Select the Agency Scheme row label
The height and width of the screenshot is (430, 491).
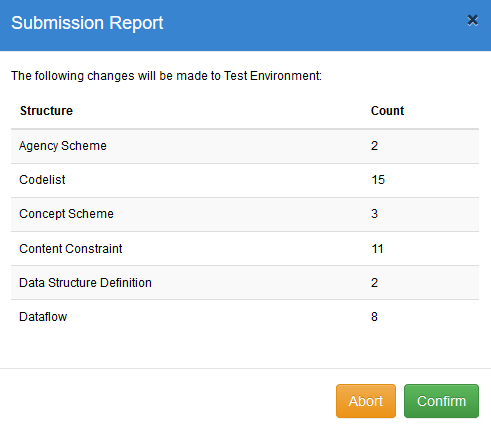63,146
